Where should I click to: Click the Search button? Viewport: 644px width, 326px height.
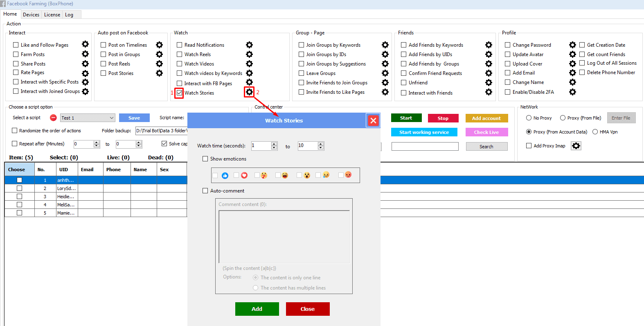(486, 147)
